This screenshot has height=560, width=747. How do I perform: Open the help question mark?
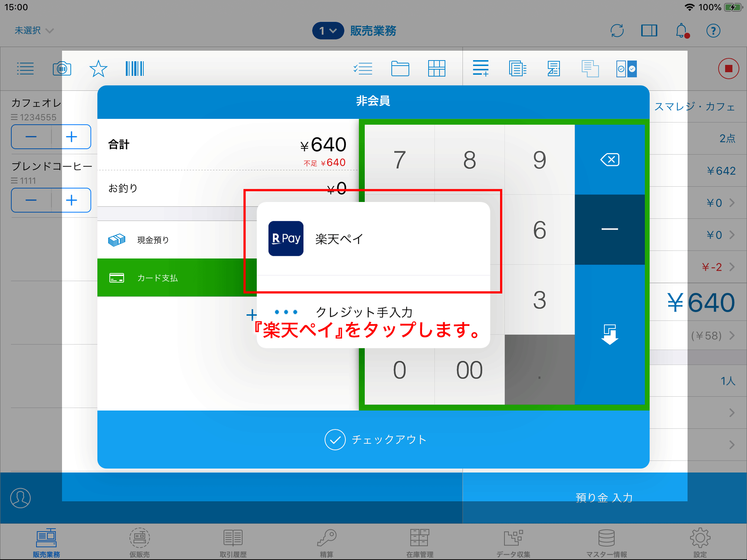(713, 31)
